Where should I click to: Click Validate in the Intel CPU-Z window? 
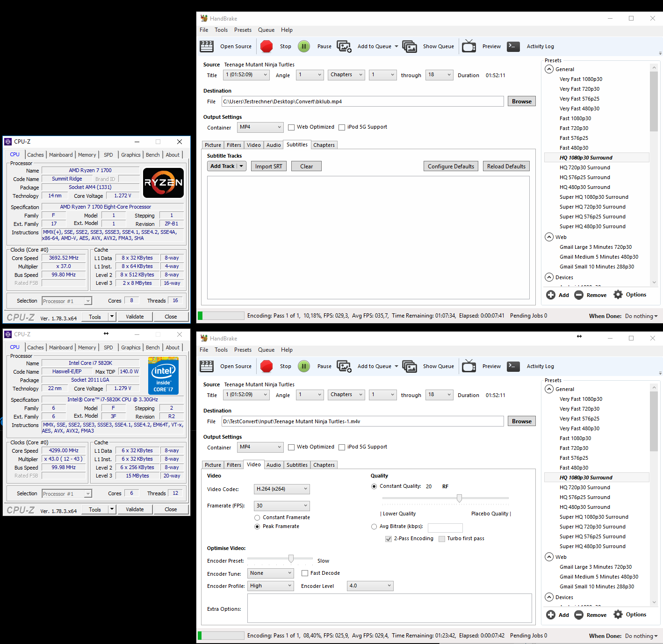[x=135, y=509]
